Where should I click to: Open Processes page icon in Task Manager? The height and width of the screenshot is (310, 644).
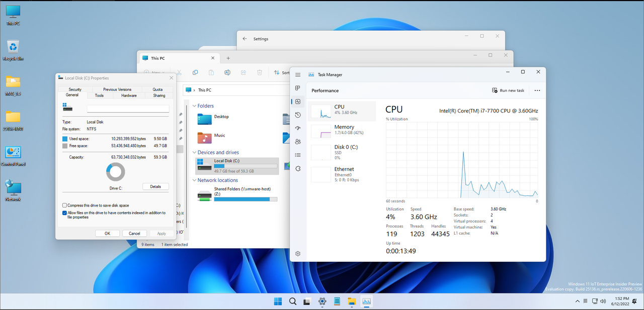point(298,88)
